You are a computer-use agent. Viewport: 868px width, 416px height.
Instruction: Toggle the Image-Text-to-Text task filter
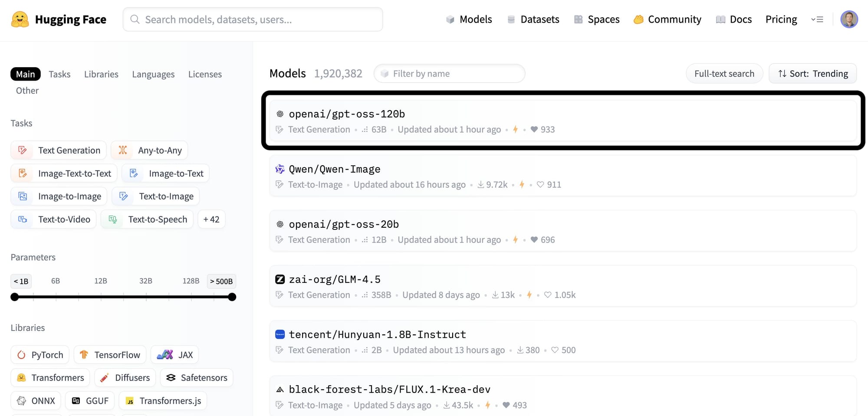coord(64,173)
